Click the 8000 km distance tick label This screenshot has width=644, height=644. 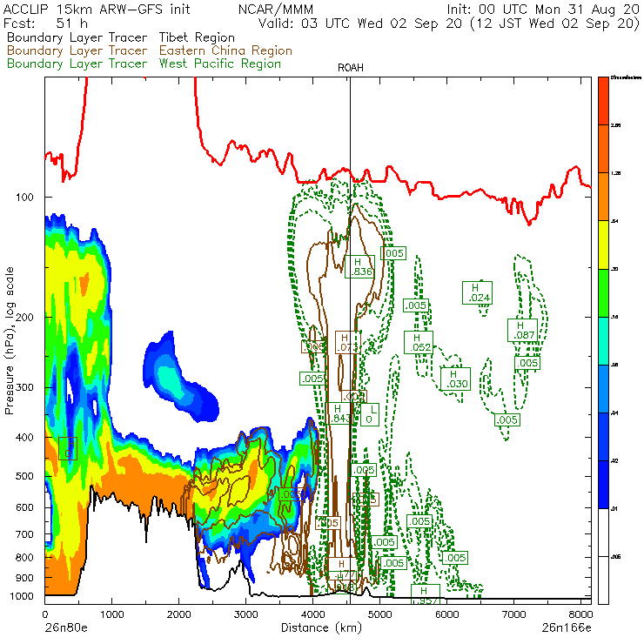pos(580,614)
